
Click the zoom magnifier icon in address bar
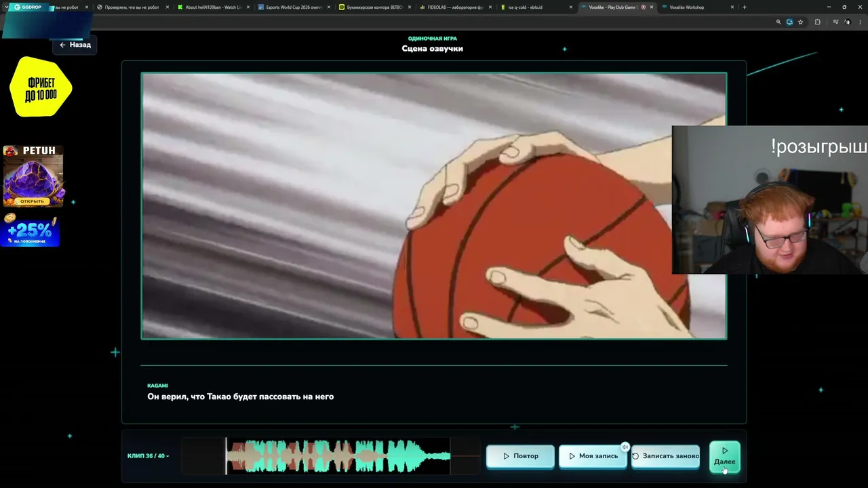coord(778,22)
